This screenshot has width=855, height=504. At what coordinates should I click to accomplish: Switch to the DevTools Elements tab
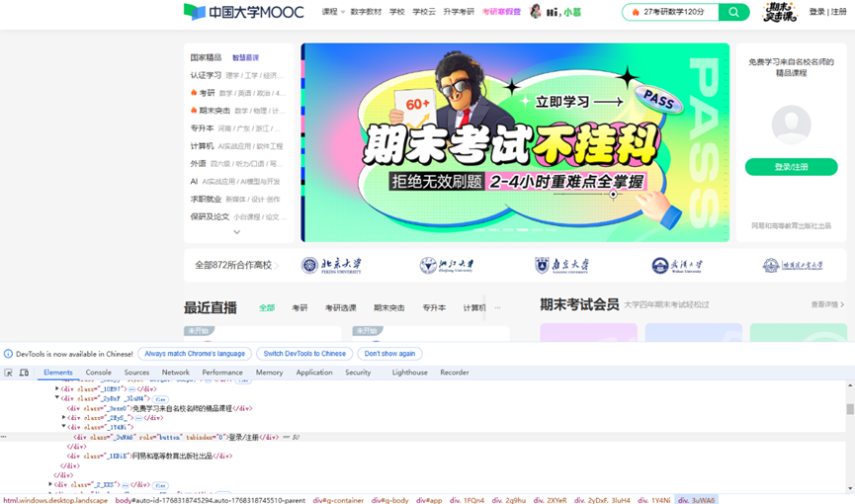pyautogui.click(x=57, y=373)
